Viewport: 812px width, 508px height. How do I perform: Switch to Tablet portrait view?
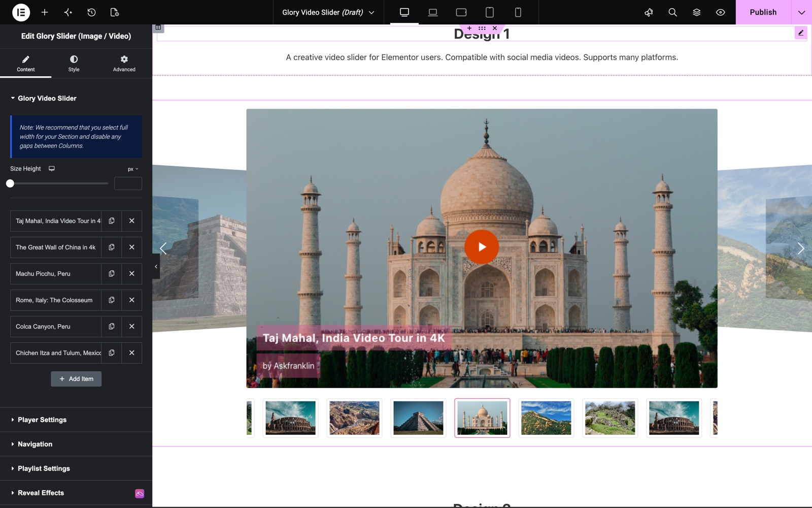coord(490,12)
